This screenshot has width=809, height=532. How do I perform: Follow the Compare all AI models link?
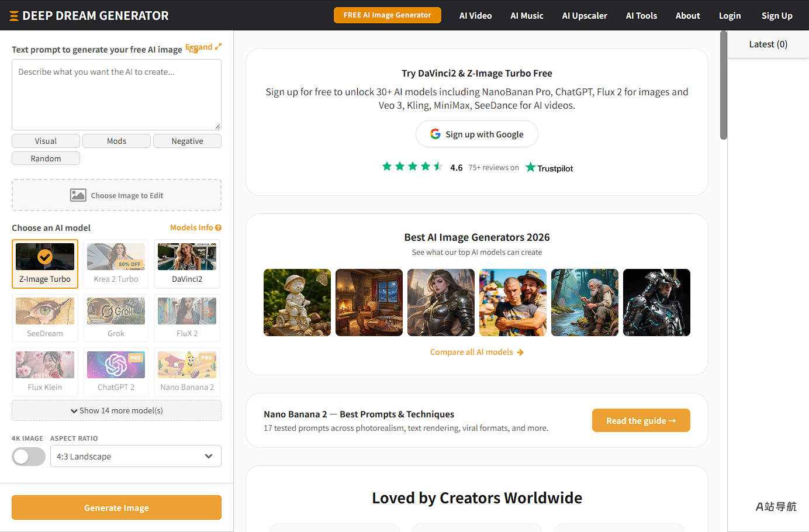[477, 352]
